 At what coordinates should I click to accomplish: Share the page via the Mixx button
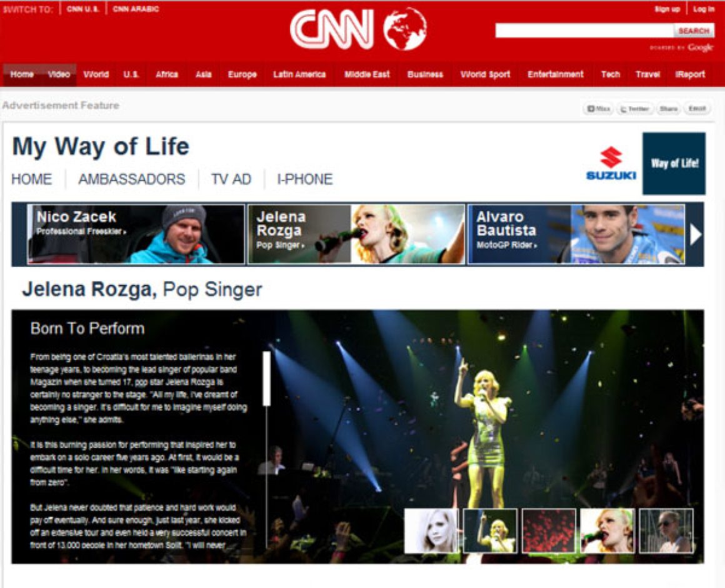point(598,109)
